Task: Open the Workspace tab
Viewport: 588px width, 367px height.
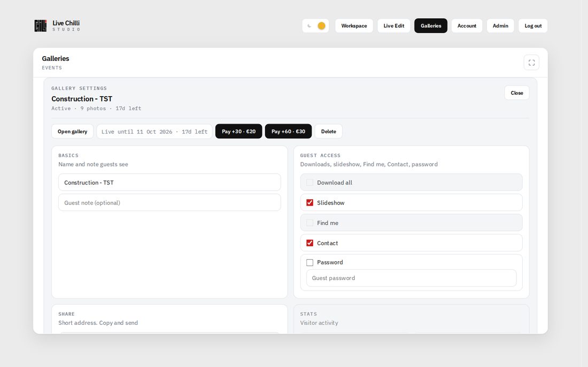Action: click(x=354, y=26)
